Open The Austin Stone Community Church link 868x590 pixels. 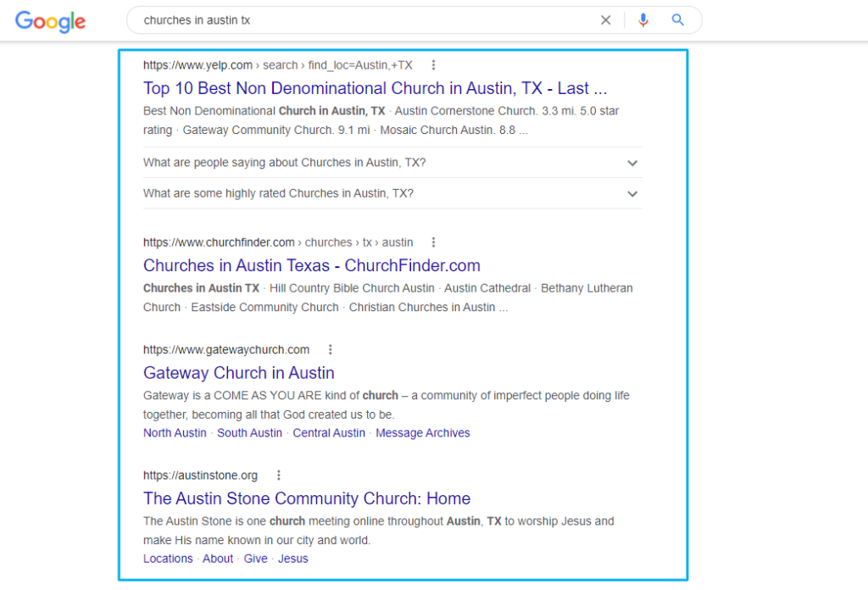(x=306, y=498)
